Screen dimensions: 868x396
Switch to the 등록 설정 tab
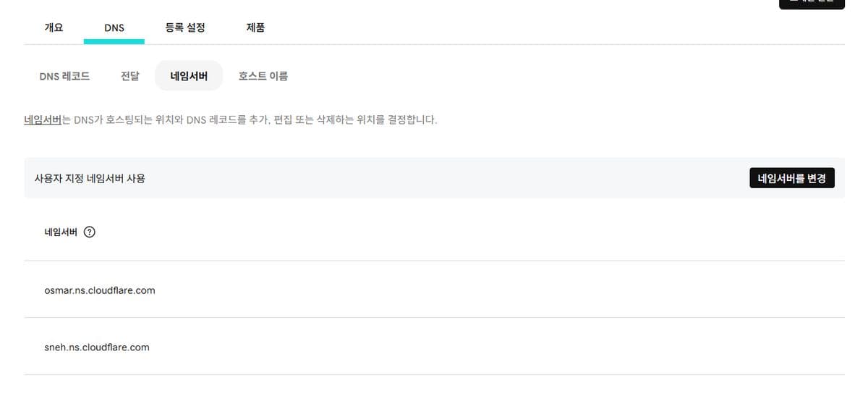click(x=185, y=28)
